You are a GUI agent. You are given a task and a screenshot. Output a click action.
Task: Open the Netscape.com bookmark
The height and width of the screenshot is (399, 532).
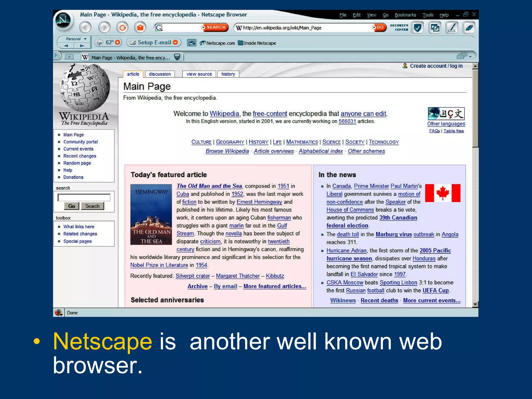click(x=217, y=43)
